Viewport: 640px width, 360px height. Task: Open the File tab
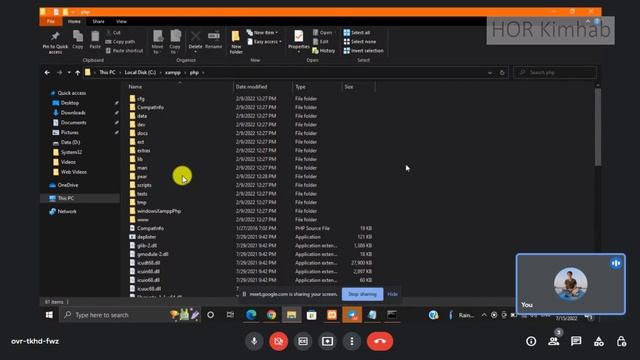(x=51, y=21)
